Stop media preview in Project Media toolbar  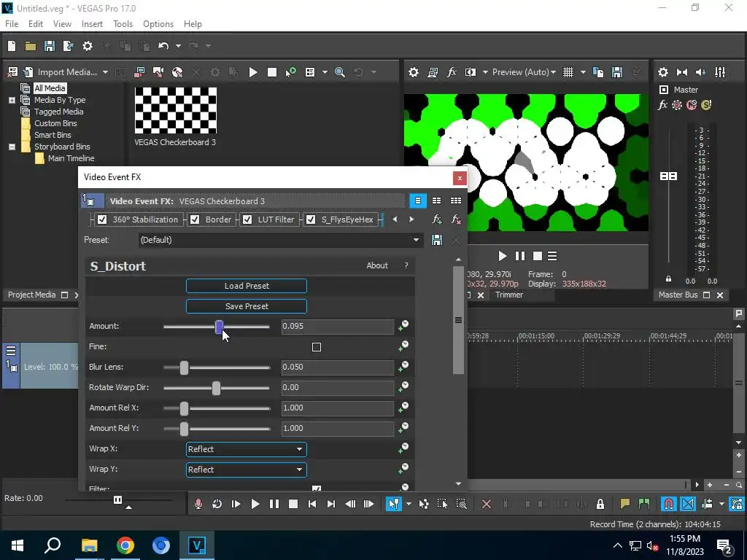pos(272,72)
